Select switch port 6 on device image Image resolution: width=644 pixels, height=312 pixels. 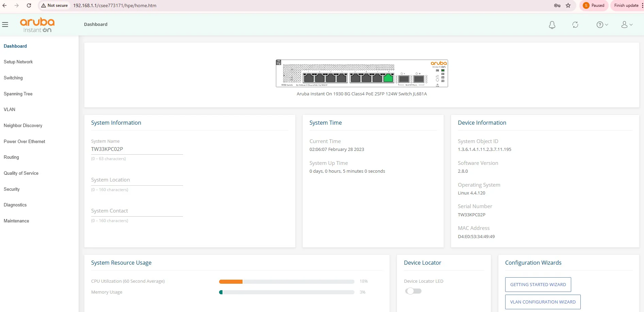(x=366, y=78)
